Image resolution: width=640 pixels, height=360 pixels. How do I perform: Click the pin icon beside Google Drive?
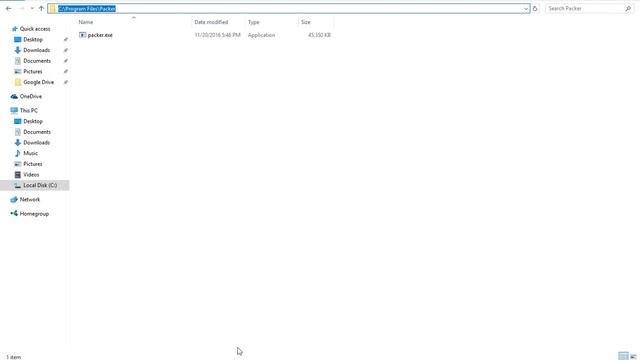point(66,82)
